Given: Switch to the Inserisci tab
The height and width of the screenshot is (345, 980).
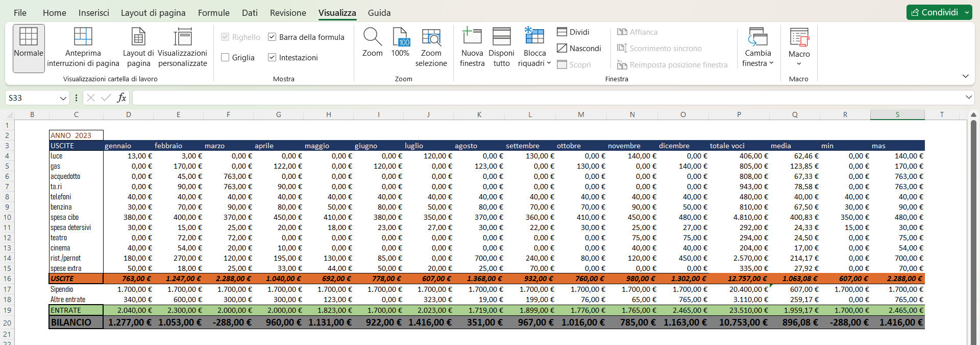Looking at the screenshot, I should pyautogui.click(x=93, y=13).
